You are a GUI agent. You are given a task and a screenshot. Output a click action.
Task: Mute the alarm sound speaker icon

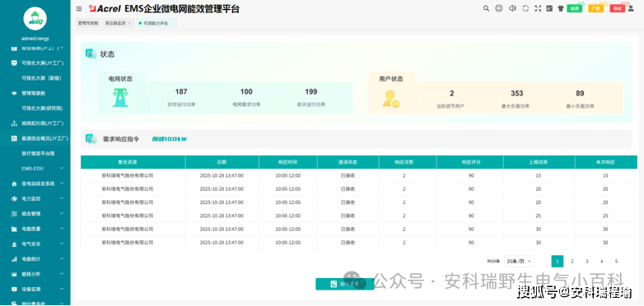(512, 8)
